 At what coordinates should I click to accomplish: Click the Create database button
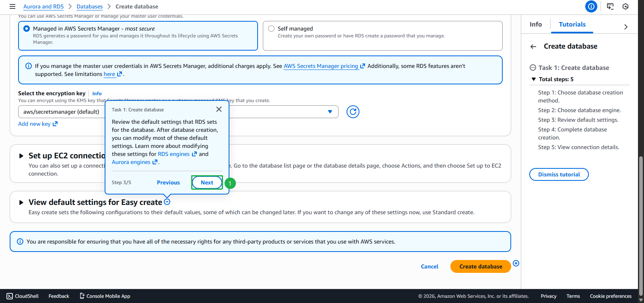click(x=480, y=266)
